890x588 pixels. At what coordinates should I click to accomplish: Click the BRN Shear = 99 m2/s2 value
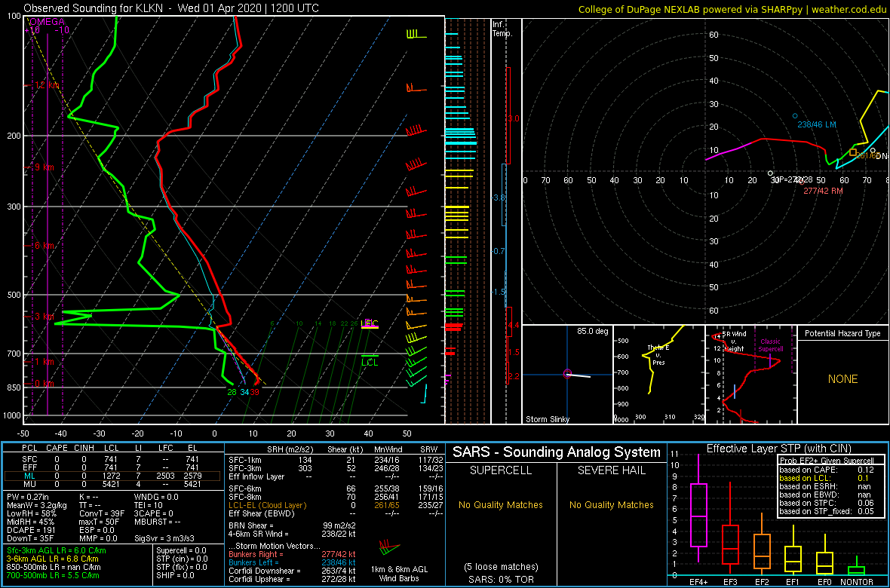tap(292, 525)
